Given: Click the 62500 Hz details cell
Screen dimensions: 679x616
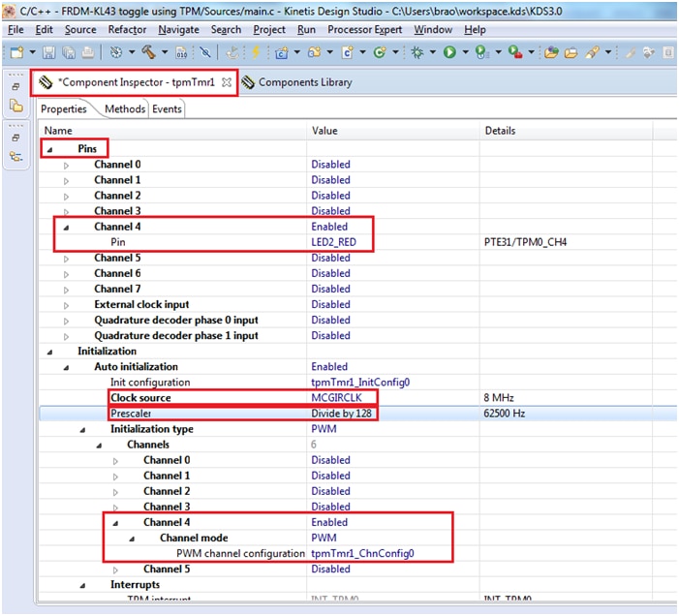Looking at the screenshot, I should [x=504, y=414].
